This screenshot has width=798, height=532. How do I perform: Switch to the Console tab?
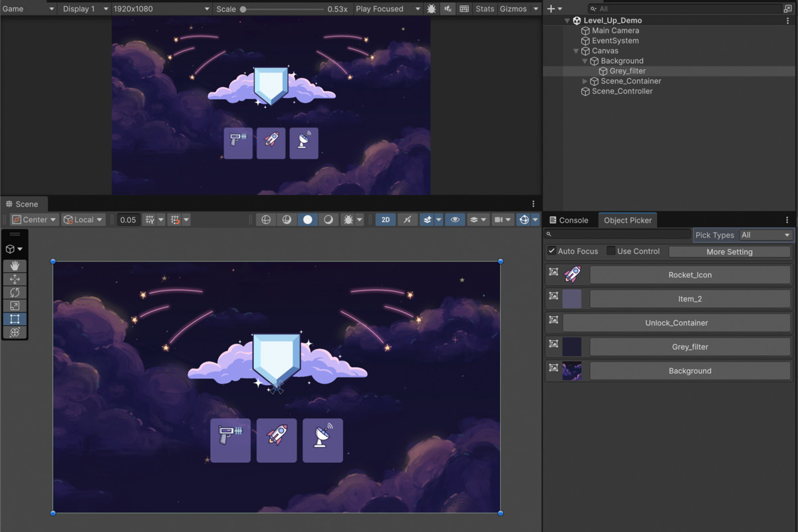569,220
